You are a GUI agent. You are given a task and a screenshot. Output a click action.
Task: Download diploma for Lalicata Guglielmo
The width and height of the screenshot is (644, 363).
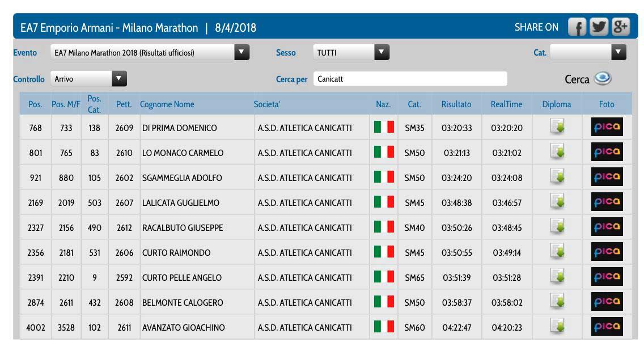pos(557,202)
